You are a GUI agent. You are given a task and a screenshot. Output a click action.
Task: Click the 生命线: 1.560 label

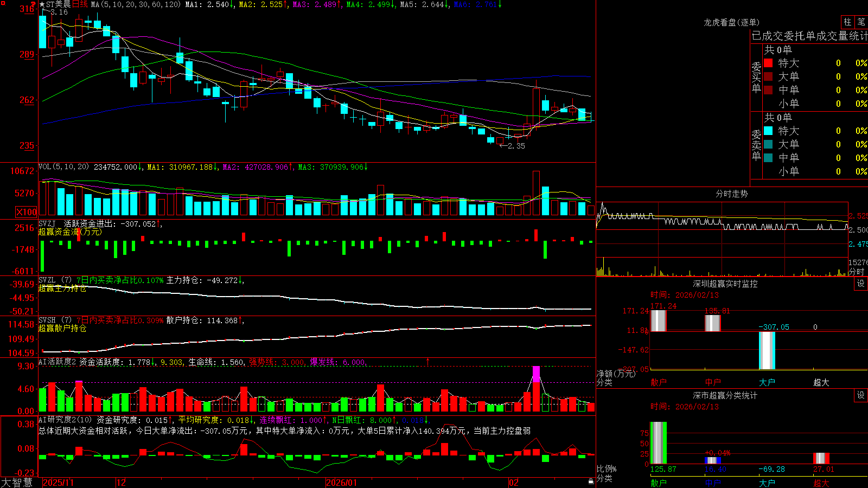point(216,362)
